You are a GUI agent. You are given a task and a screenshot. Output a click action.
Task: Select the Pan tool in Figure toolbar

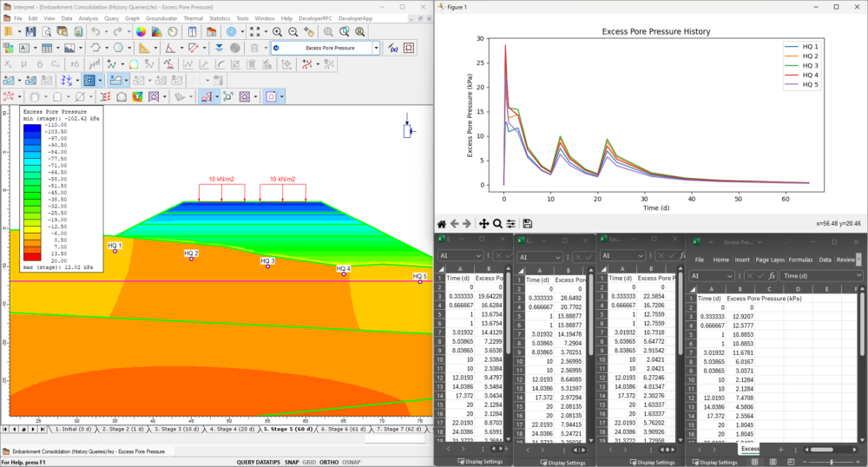pos(483,223)
